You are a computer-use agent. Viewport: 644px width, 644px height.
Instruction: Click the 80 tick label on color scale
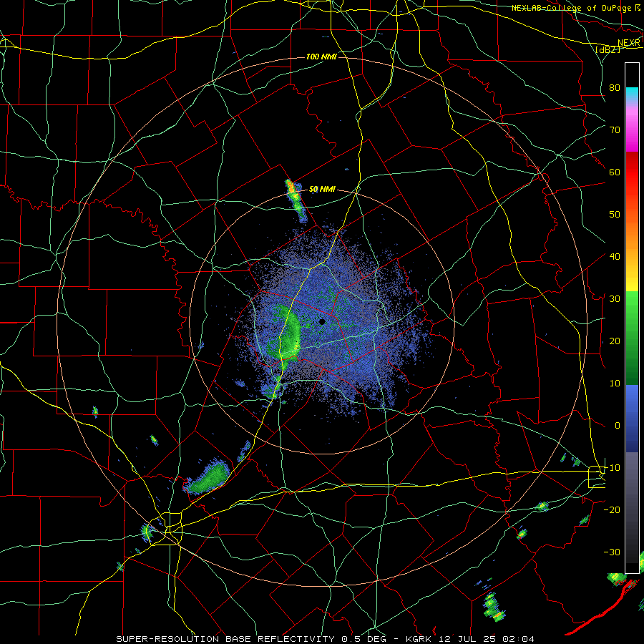615,87
